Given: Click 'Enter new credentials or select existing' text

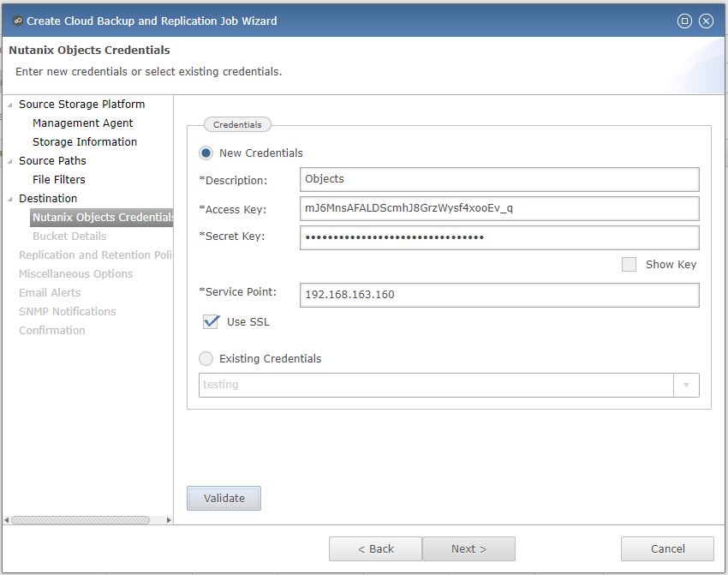Looking at the screenshot, I should point(148,71).
